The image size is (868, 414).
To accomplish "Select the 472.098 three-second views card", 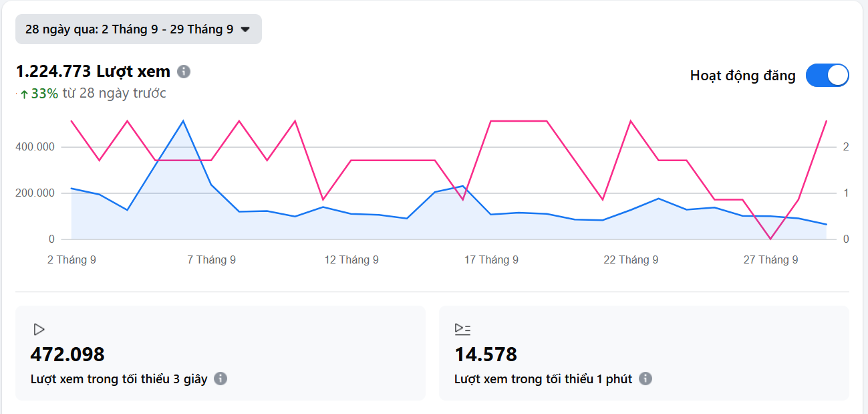I will 220,353.
